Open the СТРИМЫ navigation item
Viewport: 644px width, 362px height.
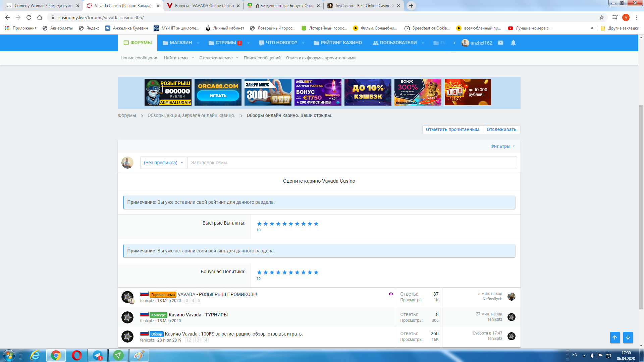(x=225, y=43)
